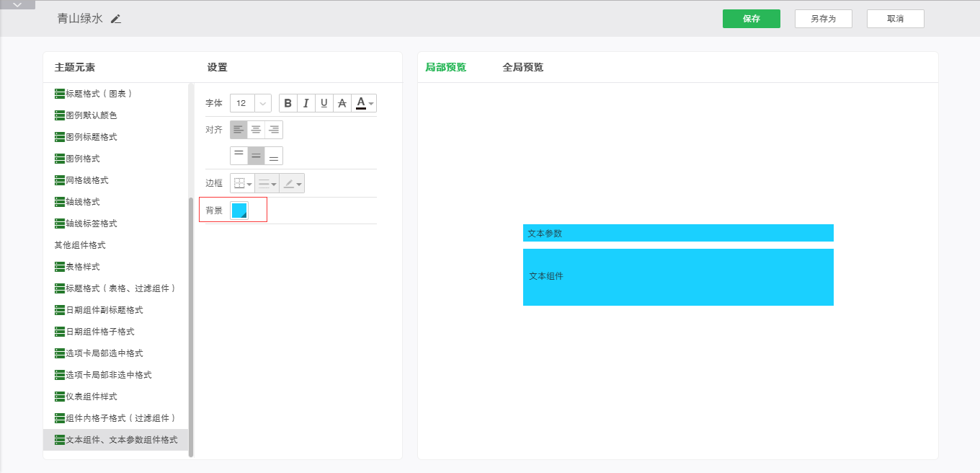Switch to the 局部预览 tab
This screenshot has height=473, width=980.
[x=445, y=67]
